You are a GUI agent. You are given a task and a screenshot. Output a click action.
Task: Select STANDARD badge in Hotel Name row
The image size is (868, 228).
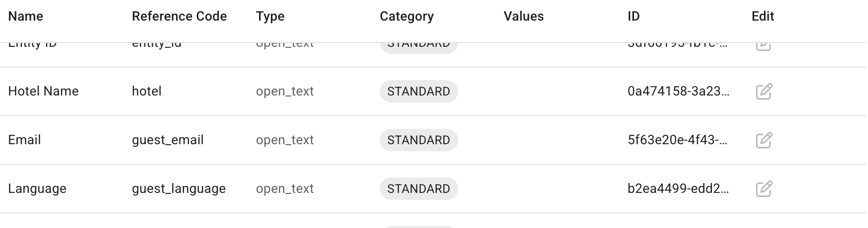tap(419, 91)
